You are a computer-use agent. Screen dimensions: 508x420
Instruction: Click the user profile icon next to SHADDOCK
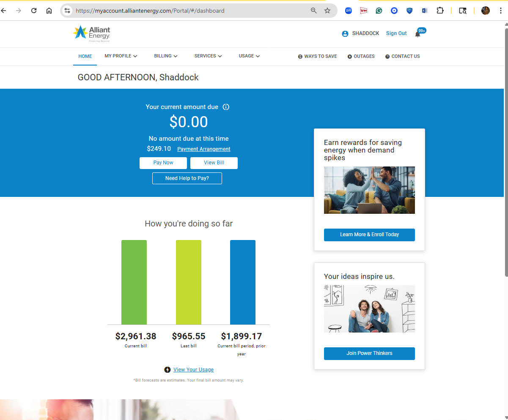tap(345, 34)
